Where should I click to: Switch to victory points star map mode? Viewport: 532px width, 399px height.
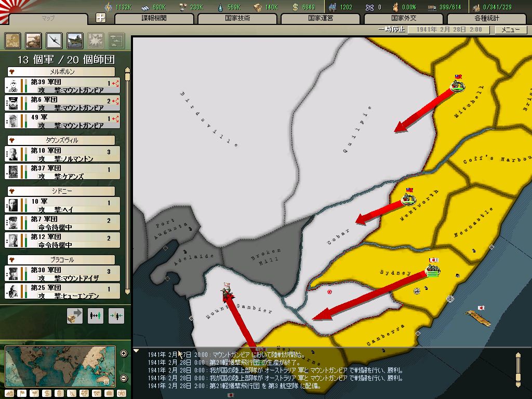click(x=122, y=394)
